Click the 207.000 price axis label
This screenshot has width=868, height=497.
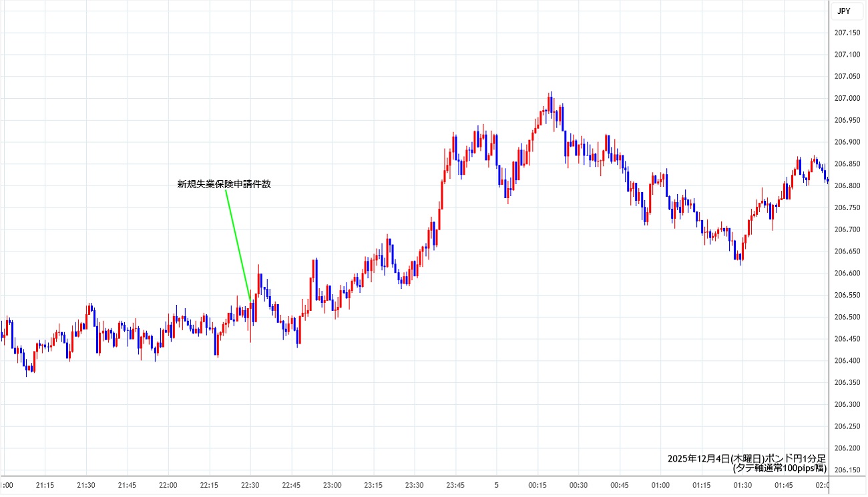(847, 98)
